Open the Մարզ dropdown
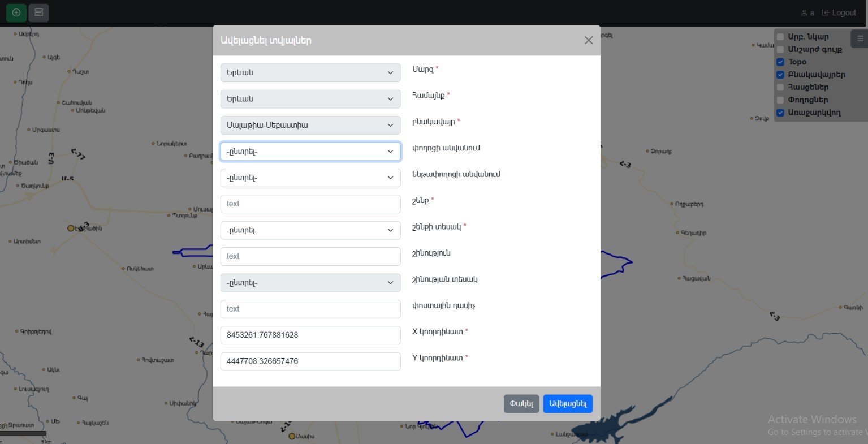The width and height of the screenshot is (868, 444). pos(310,72)
